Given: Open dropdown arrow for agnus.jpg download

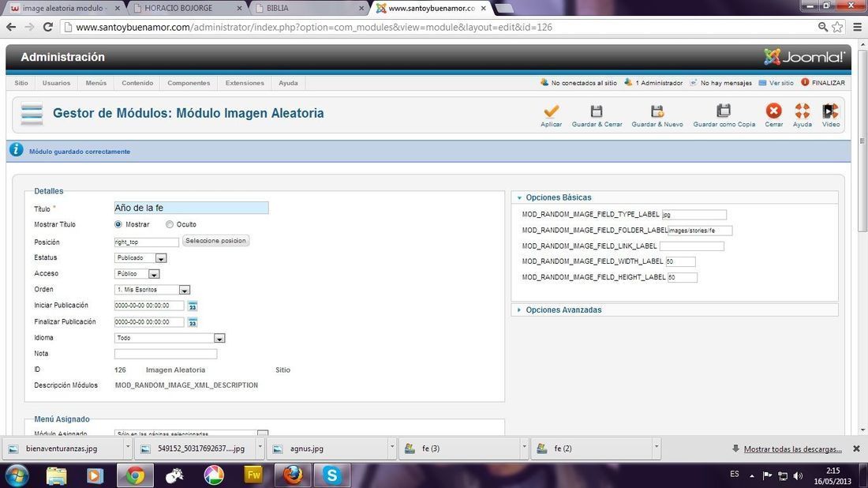Looking at the screenshot, I should coord(392,446).
